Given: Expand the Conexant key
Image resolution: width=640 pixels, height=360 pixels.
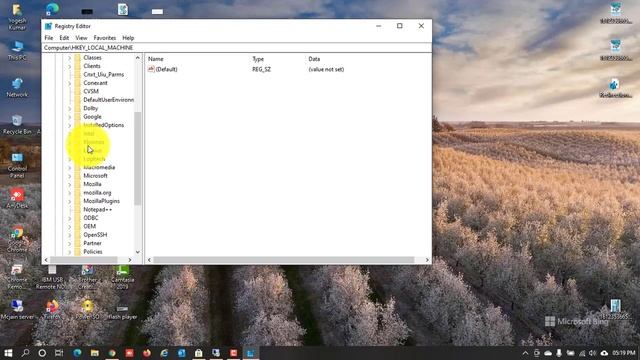Looking at the screenshot, I should (69, 83).
